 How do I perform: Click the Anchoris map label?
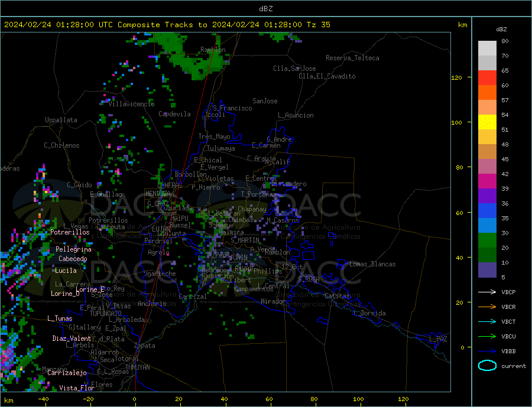[152, 304]
